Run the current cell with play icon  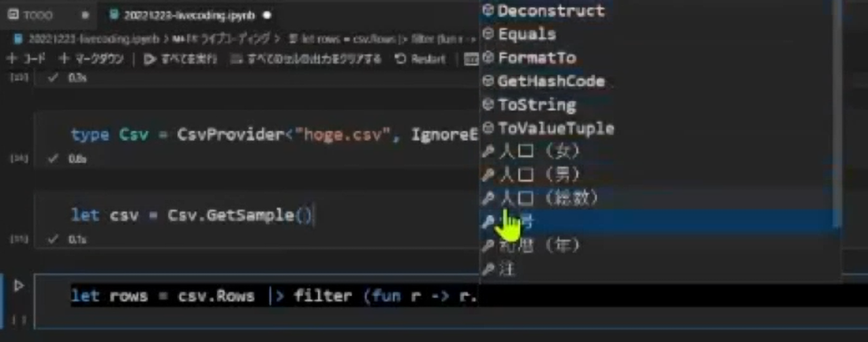click(19, 286)
